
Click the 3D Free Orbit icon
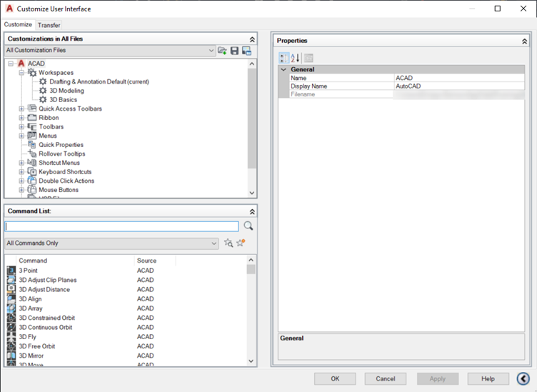11,346
